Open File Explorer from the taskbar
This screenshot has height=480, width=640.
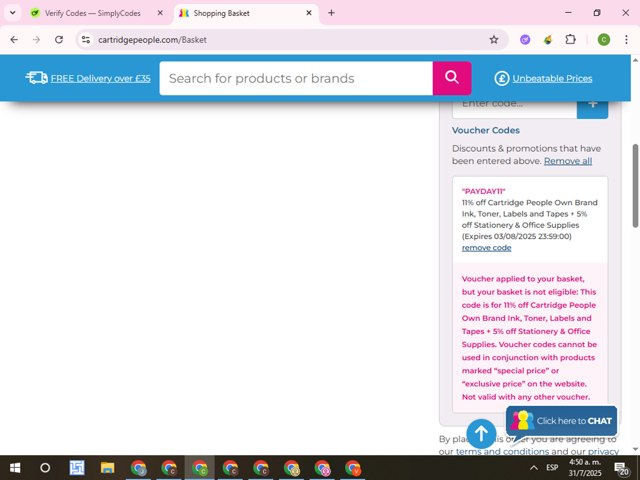107,468
